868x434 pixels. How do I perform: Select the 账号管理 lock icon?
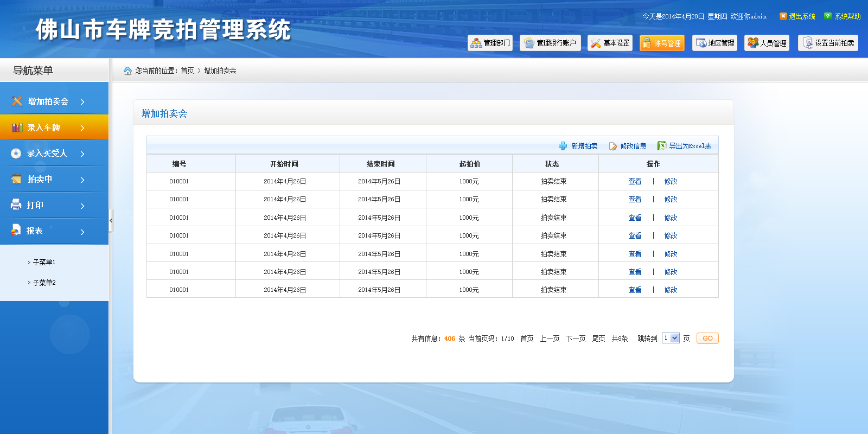647,43
